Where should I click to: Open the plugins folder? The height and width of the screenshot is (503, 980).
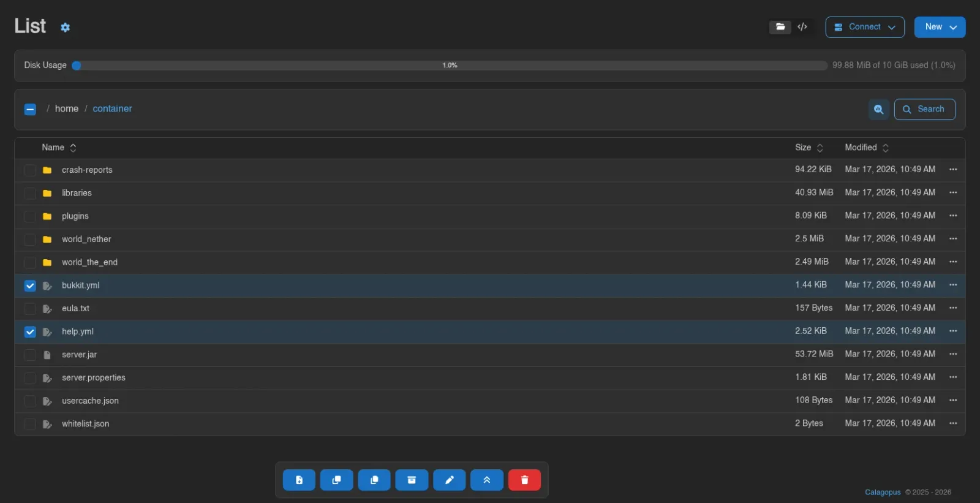pyautogui.click(x=75, y=216)
